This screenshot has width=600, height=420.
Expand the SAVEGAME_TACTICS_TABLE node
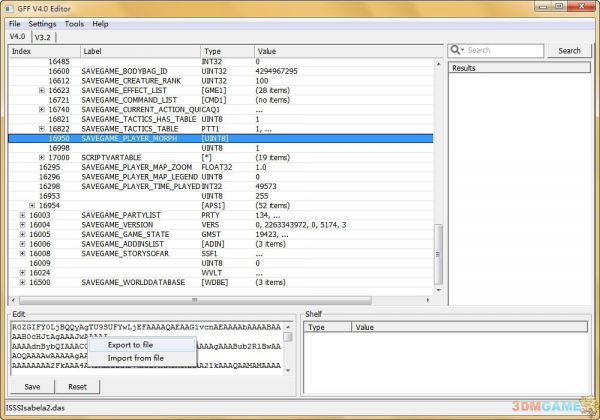point(42,129)
